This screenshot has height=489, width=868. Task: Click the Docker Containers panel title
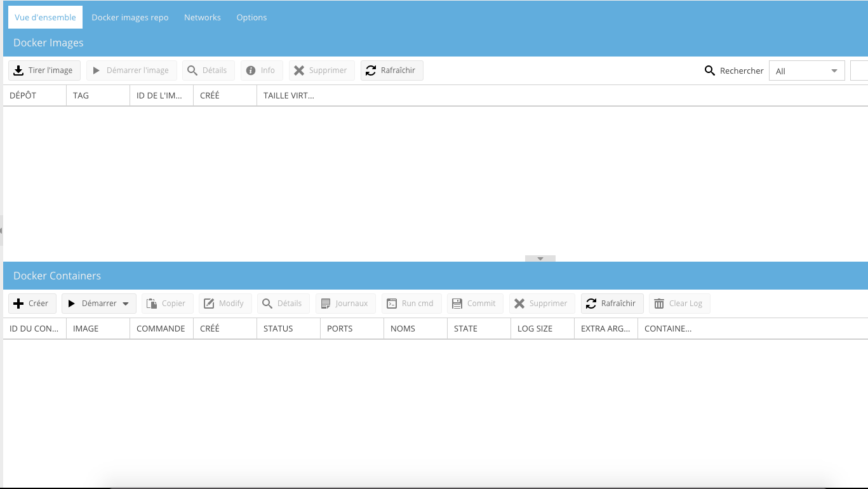click(57, 276)
